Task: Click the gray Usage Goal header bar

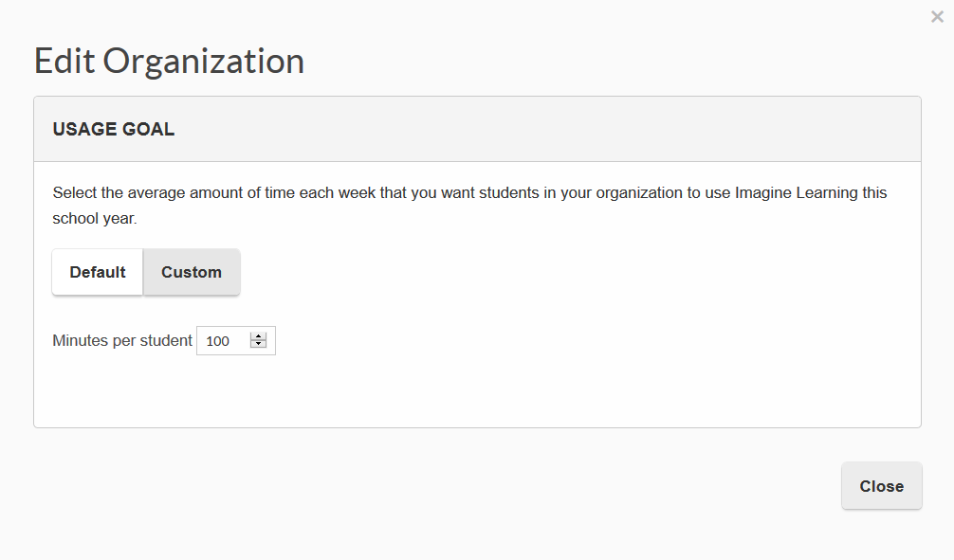Action: (x=569, y=130)
